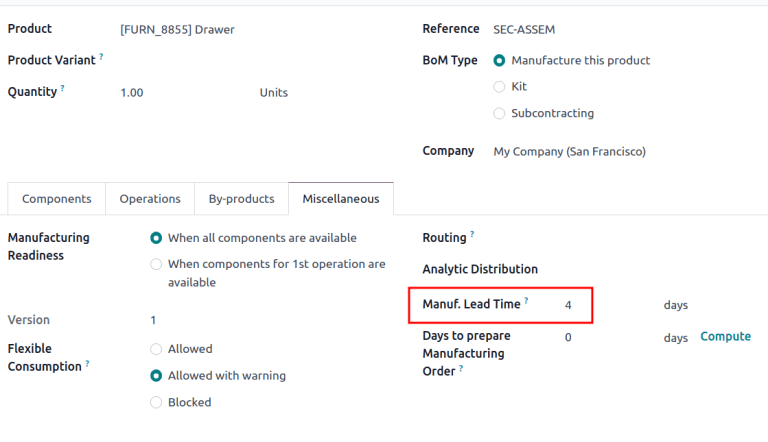Show the Routing field help tooltip
Viewport: 768px width, 442px height.
[x=472, y=234]
